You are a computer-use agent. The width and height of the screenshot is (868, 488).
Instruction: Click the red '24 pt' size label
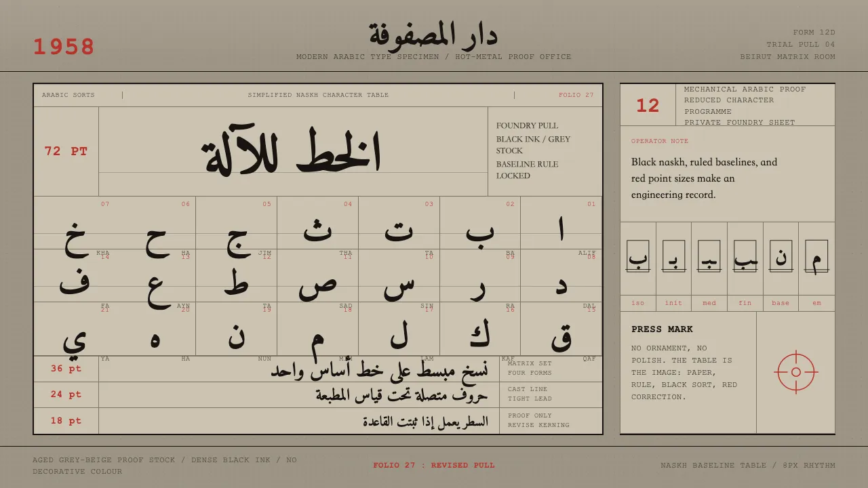coord(66,394)
